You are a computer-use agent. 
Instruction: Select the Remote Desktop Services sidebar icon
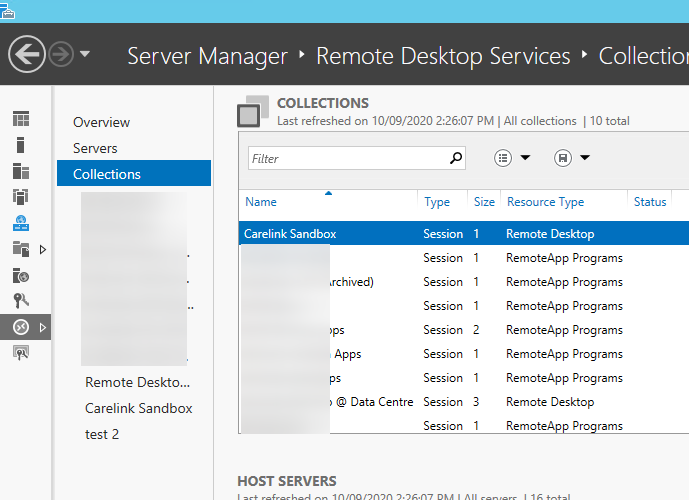[21, 327]
